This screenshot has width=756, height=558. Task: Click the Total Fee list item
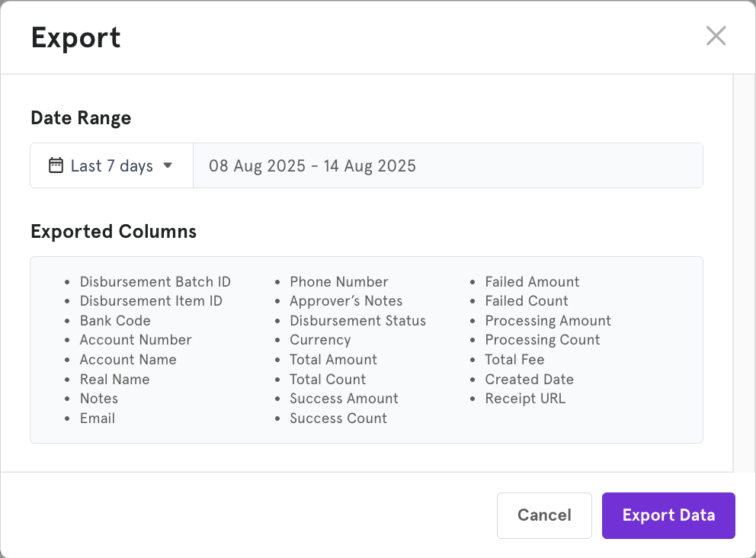tap(515, 360)
